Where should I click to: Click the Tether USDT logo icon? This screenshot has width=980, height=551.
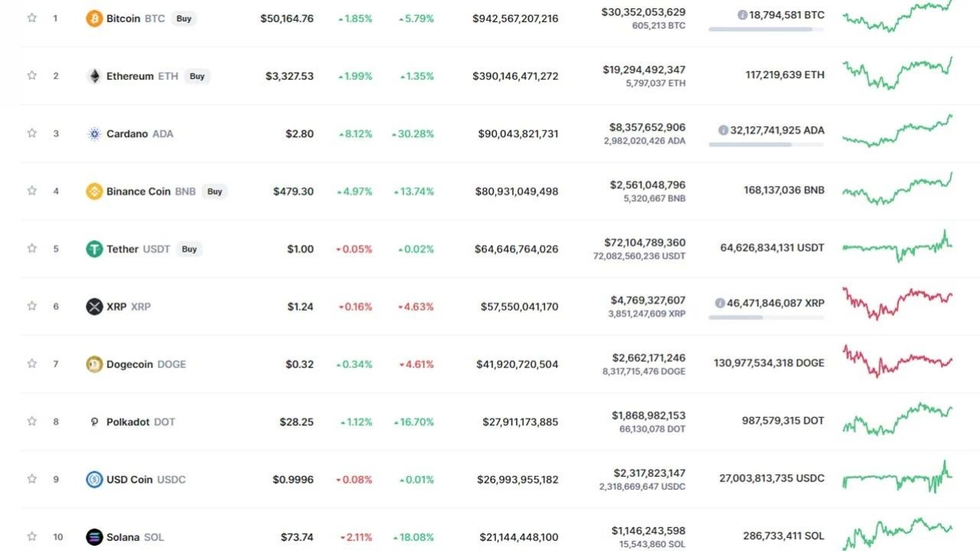tap(93, 248)
